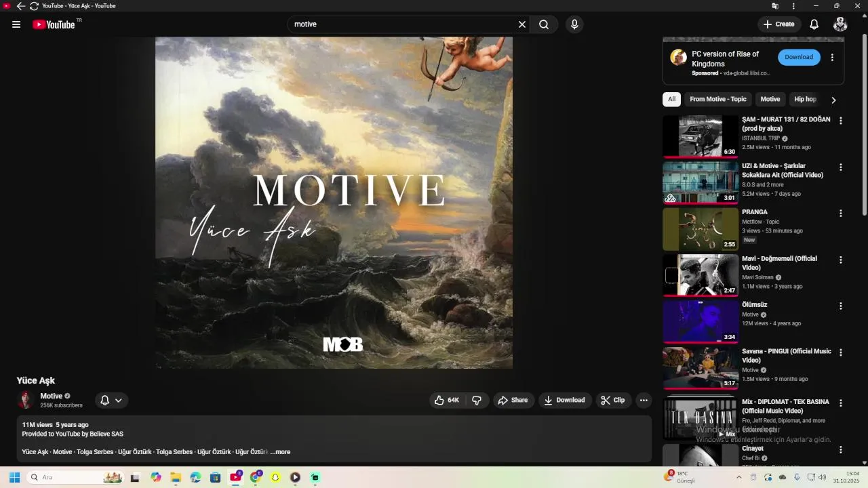Show more filter chips with the right arrow
Viewport: 868px width, 488px height.
point(833,100)
